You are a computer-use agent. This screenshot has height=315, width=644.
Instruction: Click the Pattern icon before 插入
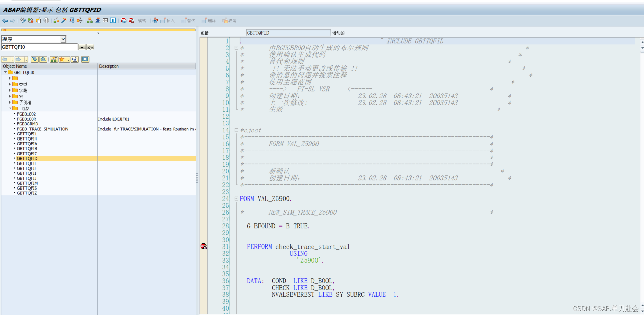155,21
